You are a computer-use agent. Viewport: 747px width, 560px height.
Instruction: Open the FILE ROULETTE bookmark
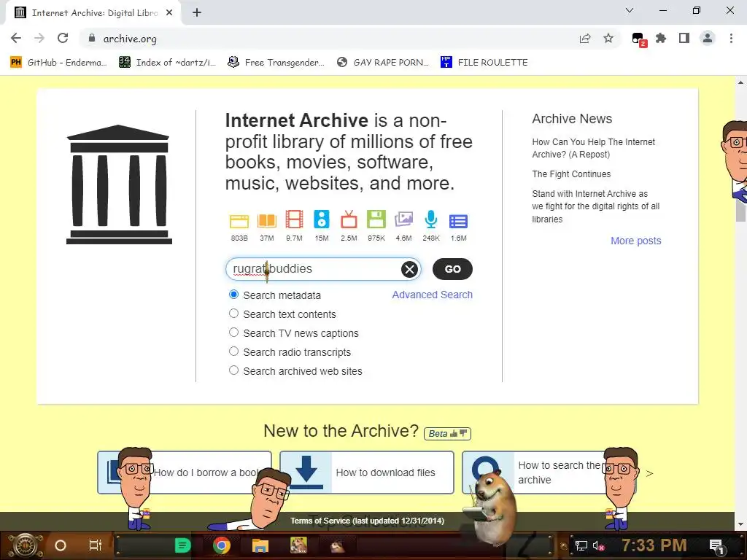pyautogui.click(x=484, y=63)
